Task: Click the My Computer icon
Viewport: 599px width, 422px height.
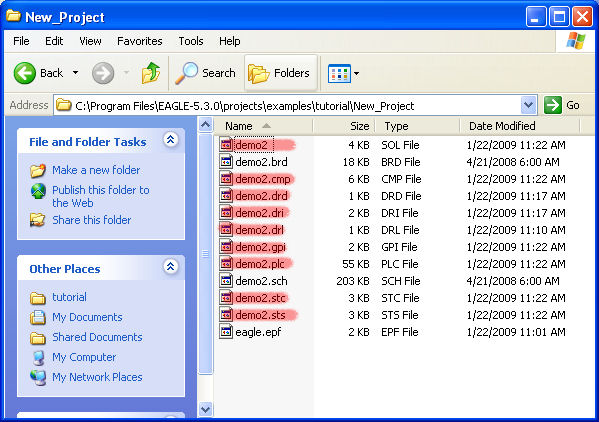Action: 38,357
